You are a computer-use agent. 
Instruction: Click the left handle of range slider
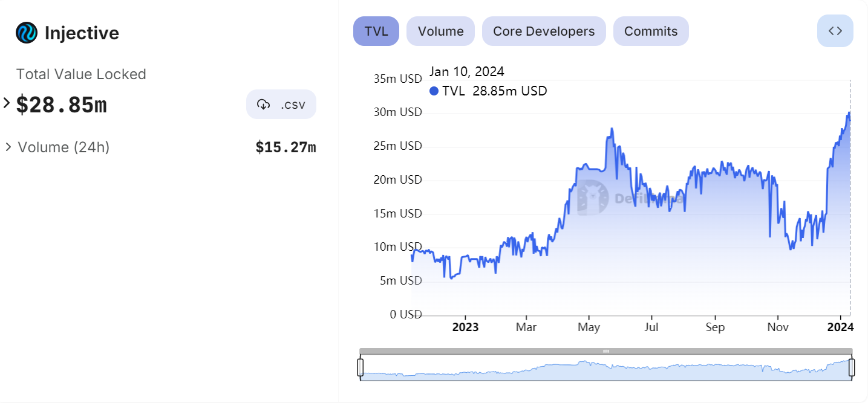[361, 367]
